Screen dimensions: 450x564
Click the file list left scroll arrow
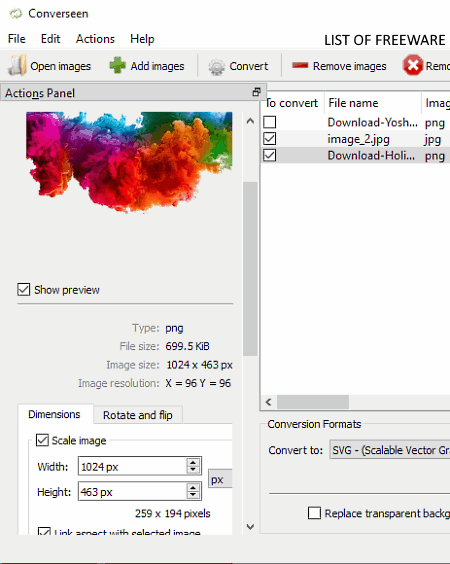pos(268,402)
